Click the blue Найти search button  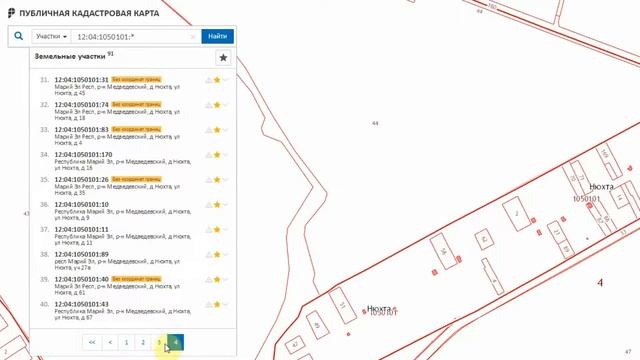click(x=218, y=36)
